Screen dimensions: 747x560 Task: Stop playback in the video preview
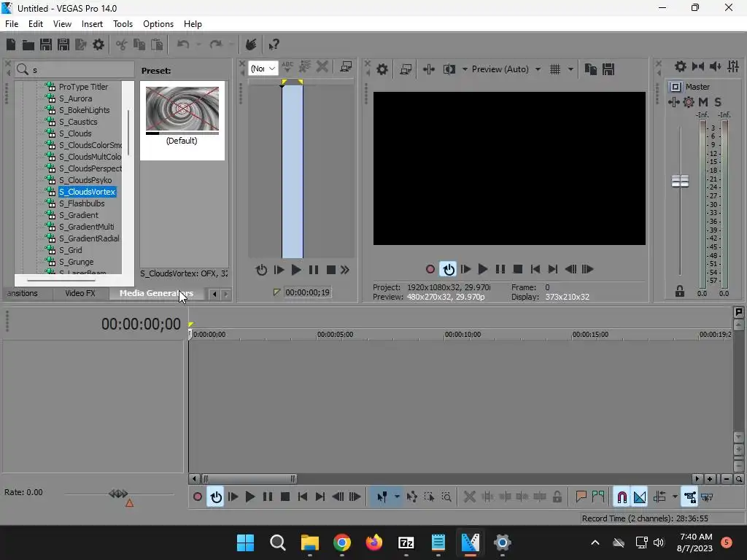coord(518,270)
